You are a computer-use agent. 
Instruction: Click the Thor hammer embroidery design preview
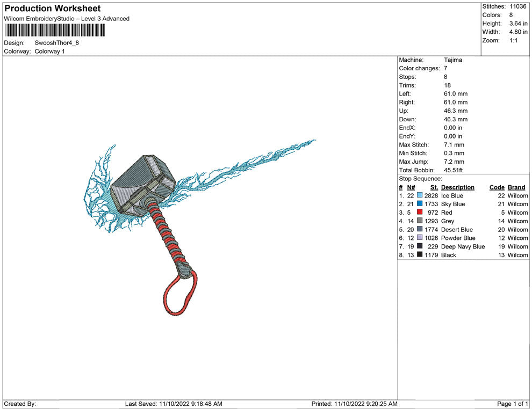coord(199,227)
